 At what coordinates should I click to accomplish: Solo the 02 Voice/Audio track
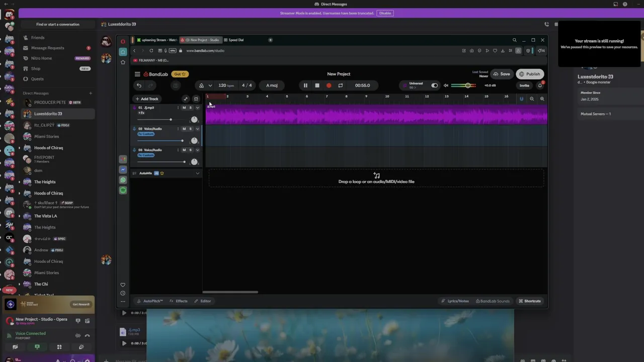point(190,129)
